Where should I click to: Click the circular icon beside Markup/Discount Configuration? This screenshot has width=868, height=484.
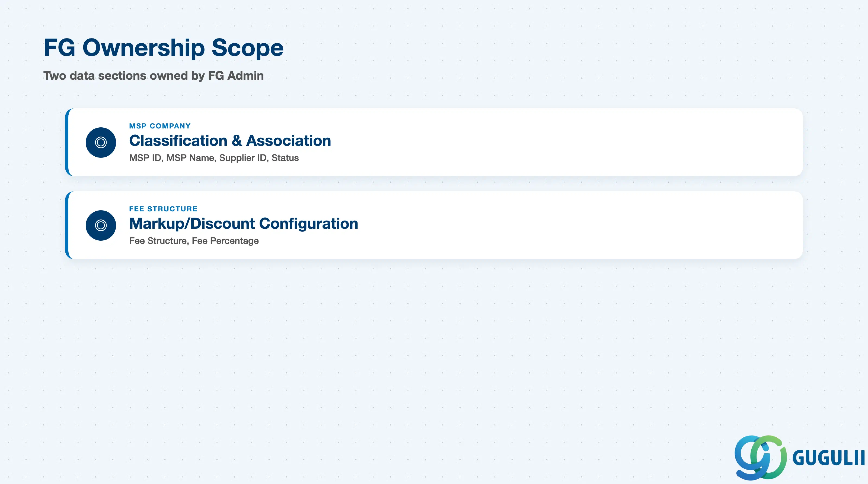(101, 225)
